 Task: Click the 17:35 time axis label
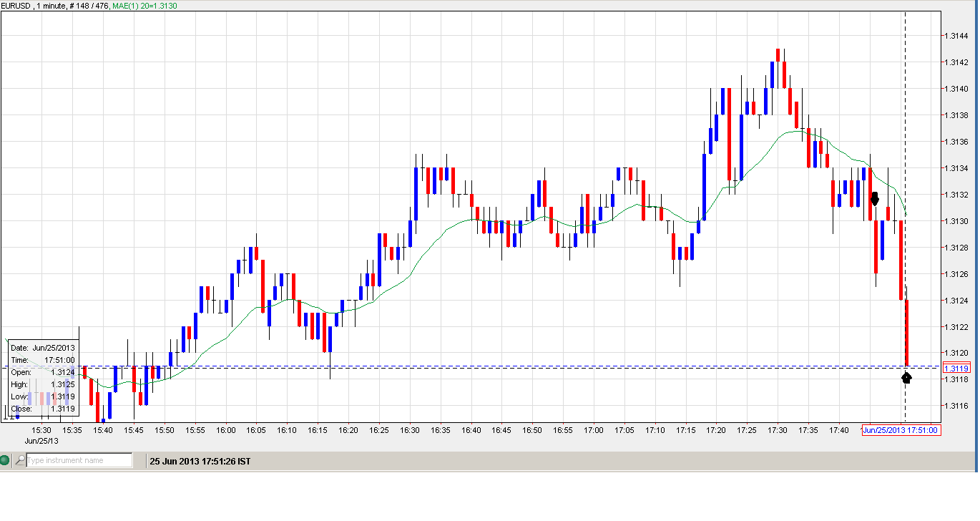point(808,430)
